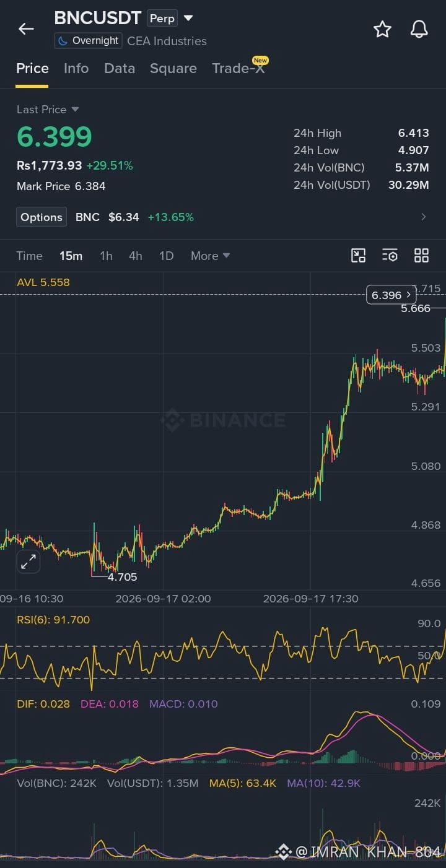Open price alert bell icon

pyautogui.click(x=419, y=29)
